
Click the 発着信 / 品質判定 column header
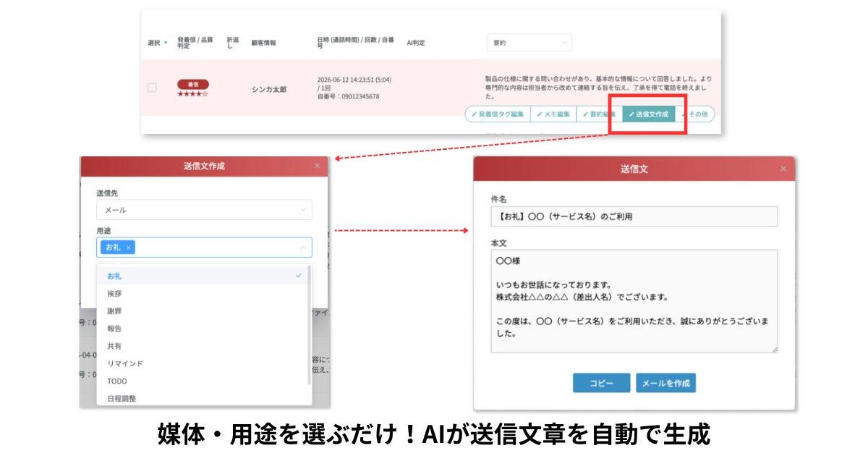tap(195, 43)
